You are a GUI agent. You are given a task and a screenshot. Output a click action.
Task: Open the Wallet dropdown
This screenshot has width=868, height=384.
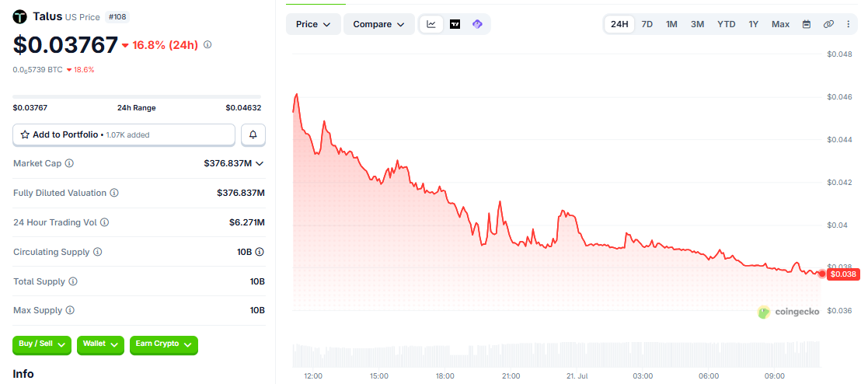[x=100, y=344]
